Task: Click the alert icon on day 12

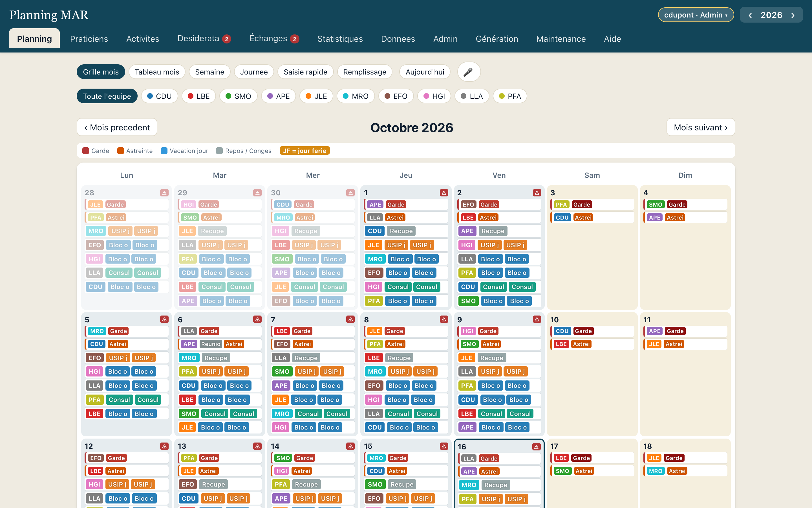Action: pyautogui.click(x=164, y=446)
